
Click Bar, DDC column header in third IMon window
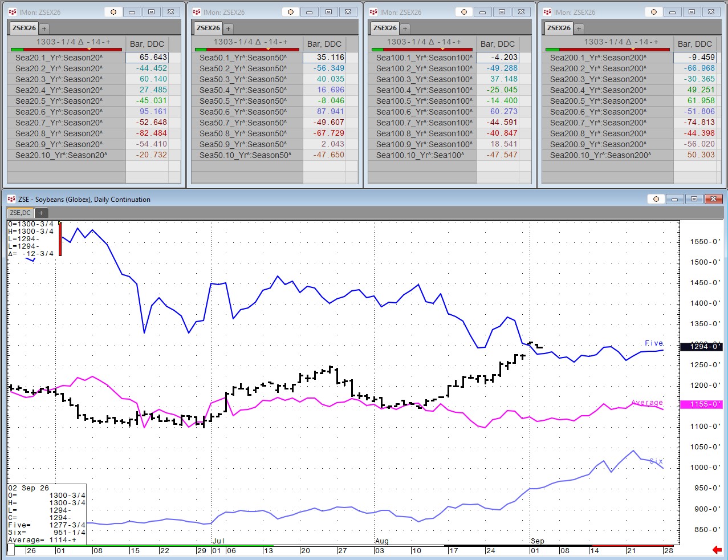click(498, 44)
